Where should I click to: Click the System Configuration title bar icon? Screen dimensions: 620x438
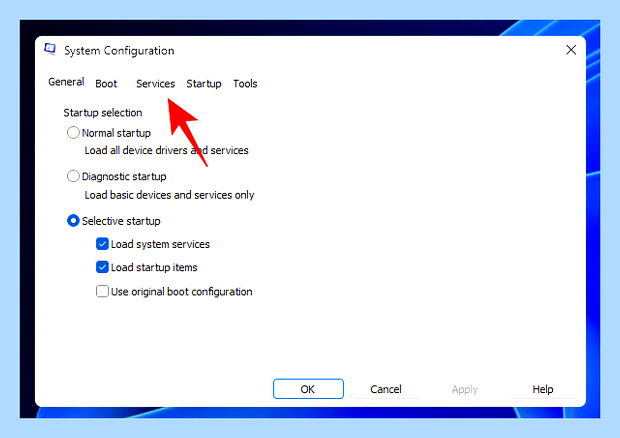pyautogui.click(x=50, y=49)
